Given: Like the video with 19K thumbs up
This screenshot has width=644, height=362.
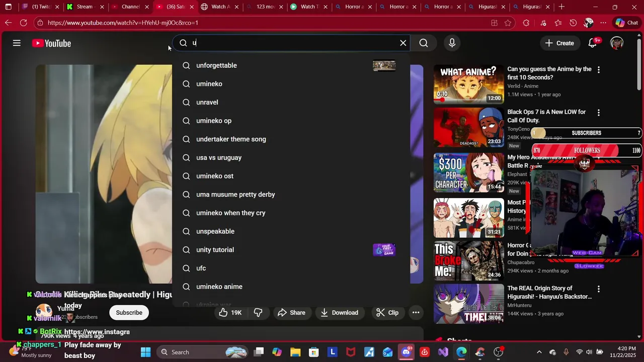Looking at the screenshot, I should point(230,313).
